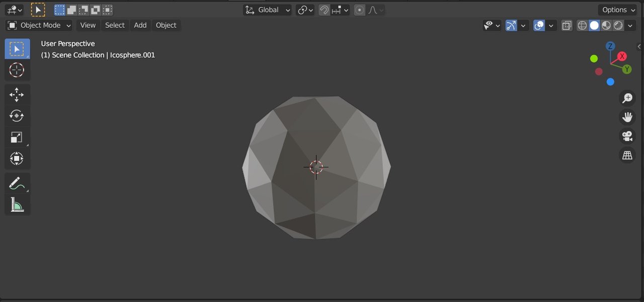Set selection mode to invert

click(95, 10)
